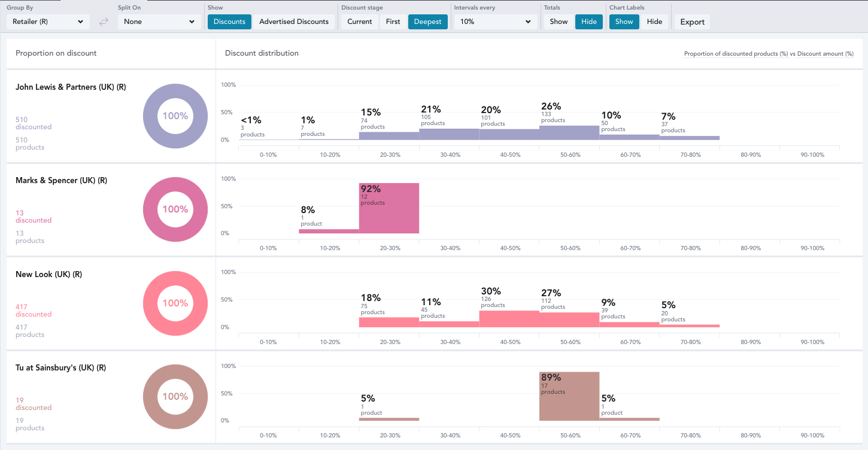Click the Marks & Spencer donut chart
Viewport: 868px width, 450px height.
tap(175, 209)
